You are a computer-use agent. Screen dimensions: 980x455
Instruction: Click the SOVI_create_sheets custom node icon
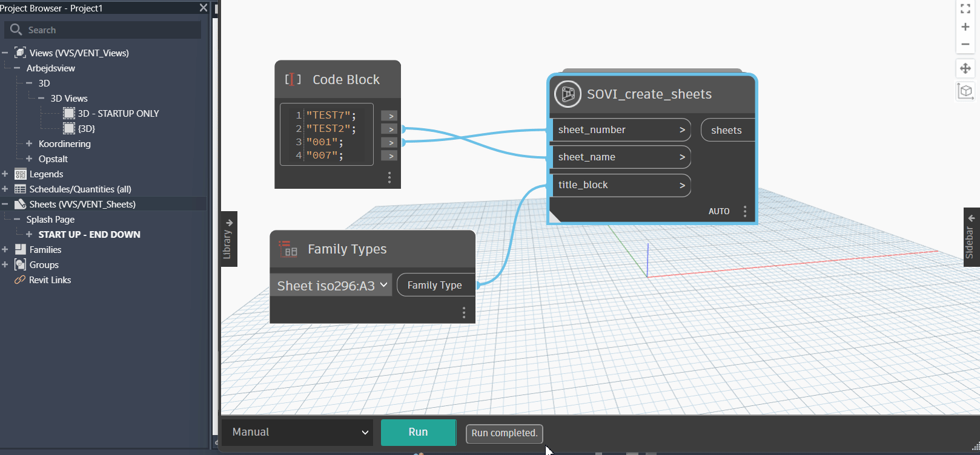(x=568, y=94)
